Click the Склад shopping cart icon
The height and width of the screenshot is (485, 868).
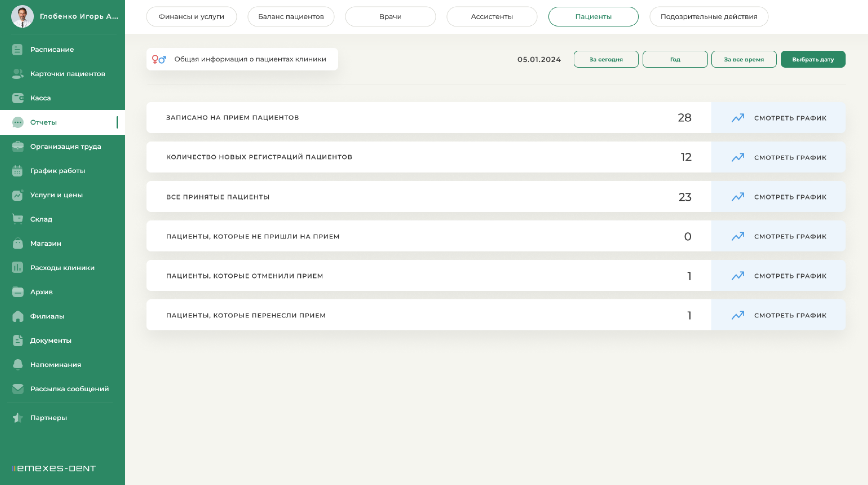pyautogui.click(x=18, y=219)
